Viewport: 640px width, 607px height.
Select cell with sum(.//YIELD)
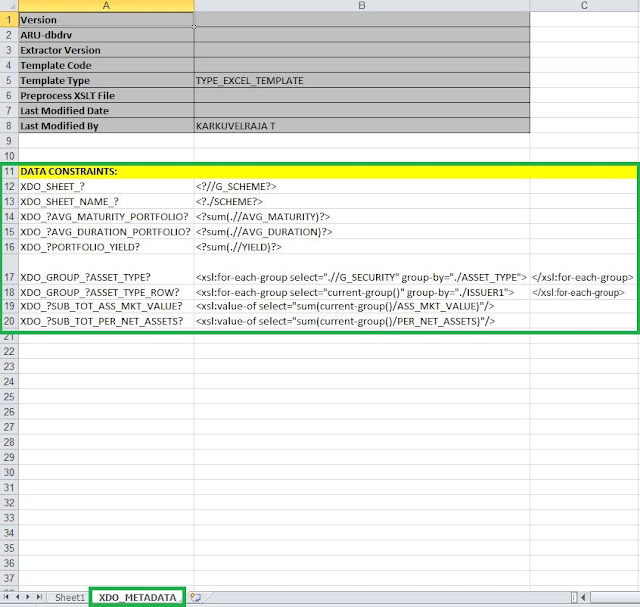[x=362, y=247]
